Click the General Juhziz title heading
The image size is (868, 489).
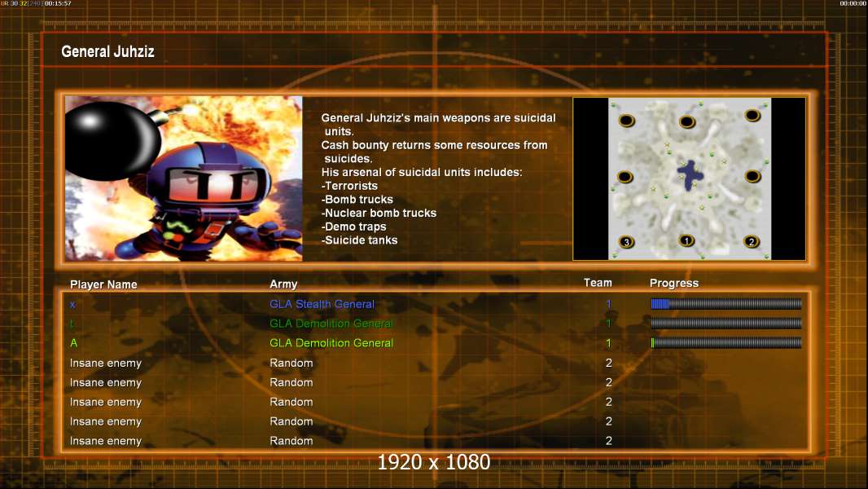(107, 52)
